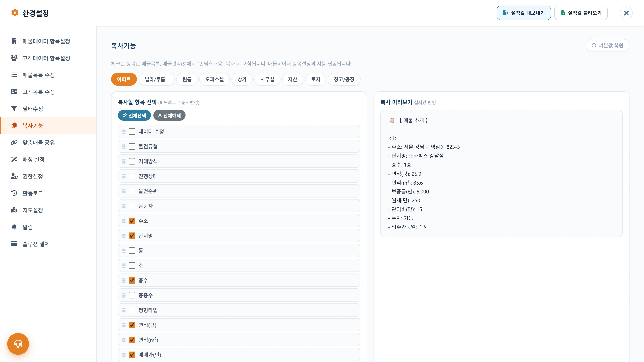644x362 pixels.
Task: Switch to the 빌라/투룸+ tab
Action: click(x=156, y=79)
